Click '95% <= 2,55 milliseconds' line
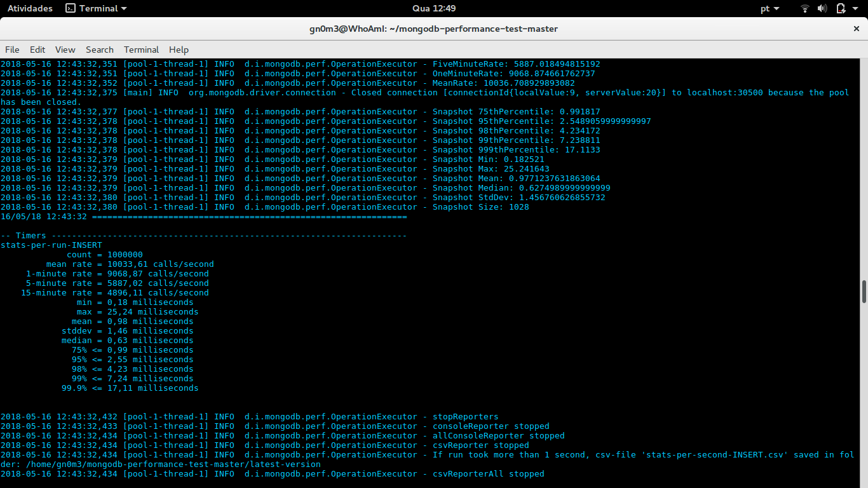 coord(133,360)
